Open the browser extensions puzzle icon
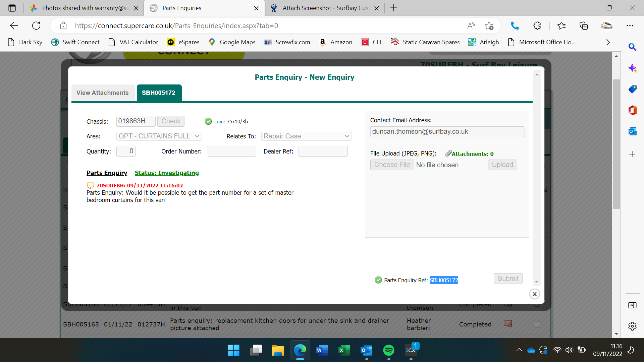Image resolution: width=644 pixels, height=362 pixels. [537, 26]
